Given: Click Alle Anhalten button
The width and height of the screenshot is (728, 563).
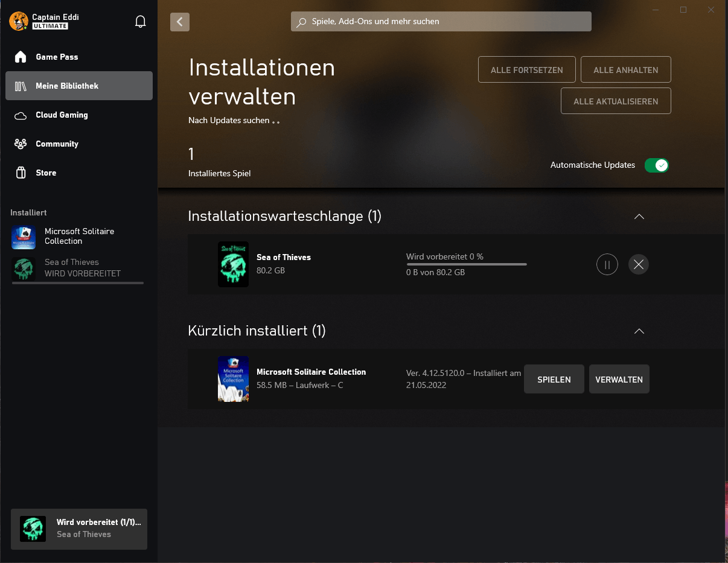Looking at the screenshot, I should pyautogui.click(x=626, y=70).
